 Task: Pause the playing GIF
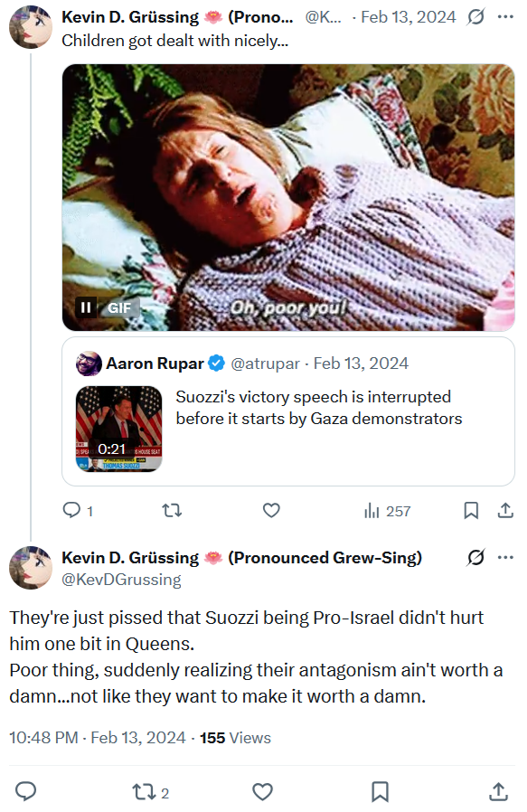[x=85, y=307]
